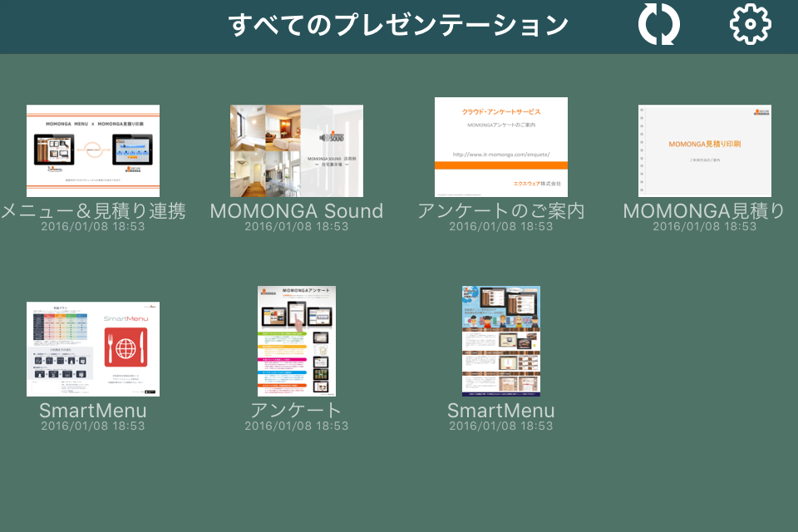Image resolution: width=798 pixels, height=532 pixels.
Task: Open the メニュー＆見積り連携 presentation thumbnail
Action: (x=93, y=150)
